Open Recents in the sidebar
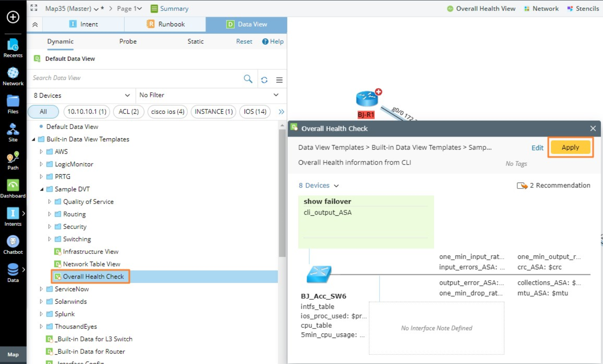 13,48
